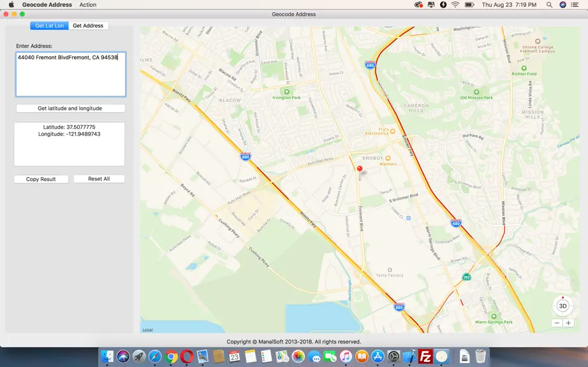
Task: Click the Latitude result text
Action: pos(69,127)
